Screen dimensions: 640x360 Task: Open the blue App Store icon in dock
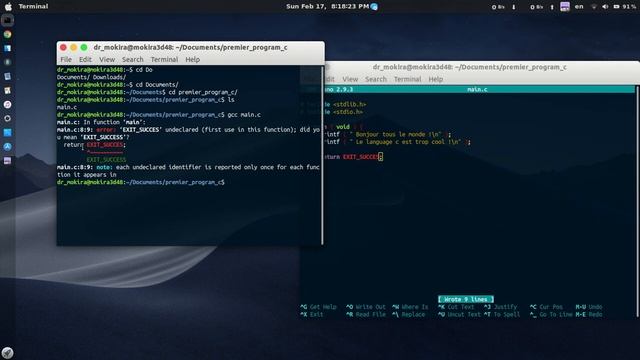point(7,147)
